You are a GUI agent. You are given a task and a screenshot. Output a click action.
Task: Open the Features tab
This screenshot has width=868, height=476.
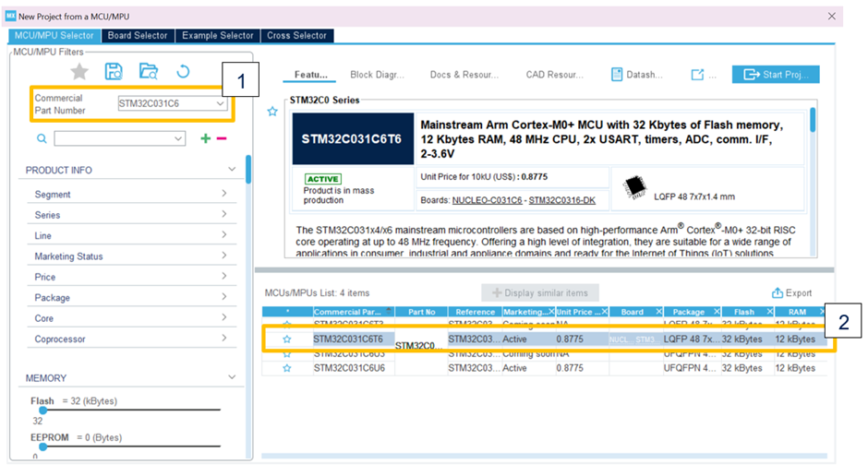click(310, 75)
